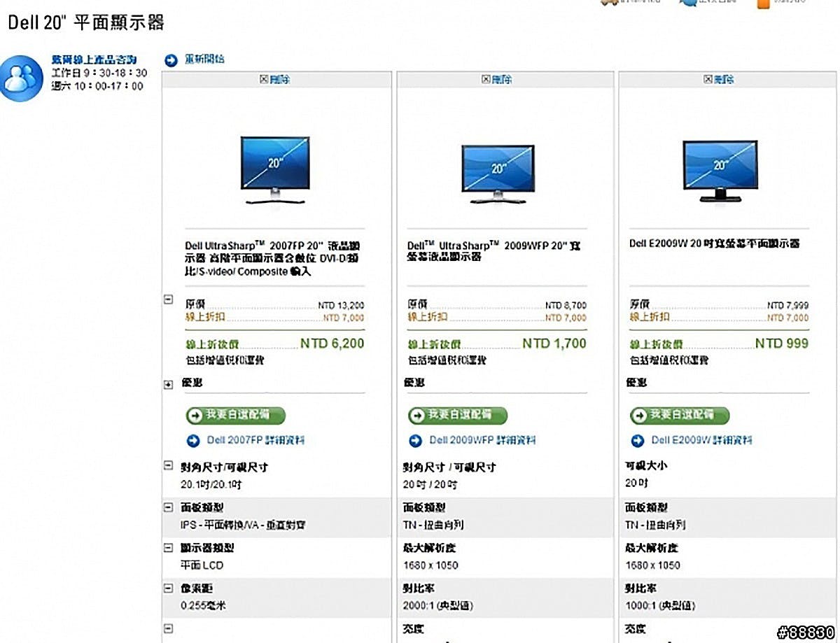This screenshot has width=840, height=643.
Task: Click the Dell UltraSharp 2007FP product title
Action: [x=273, y=259]
